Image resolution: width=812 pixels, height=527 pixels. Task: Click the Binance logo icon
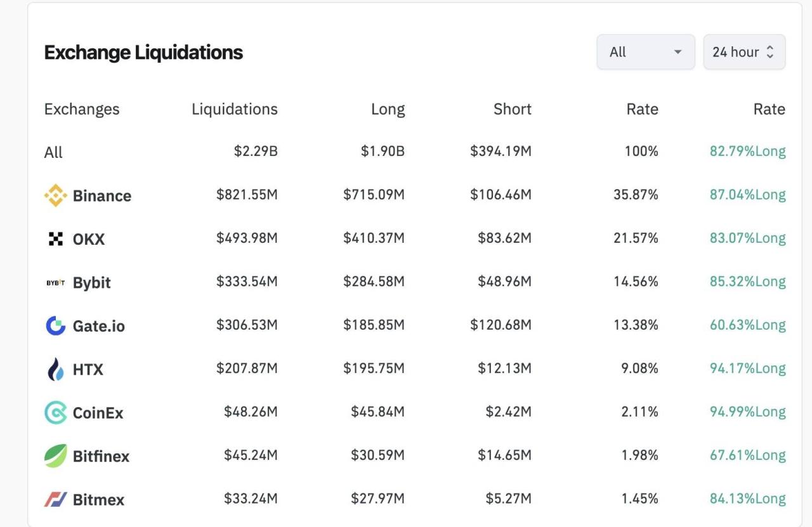55,195
